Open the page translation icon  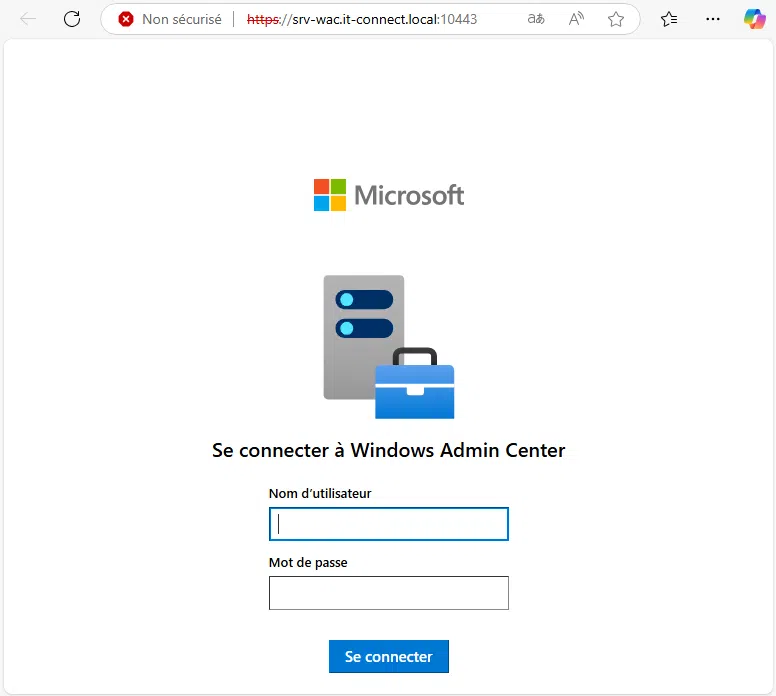536,19
